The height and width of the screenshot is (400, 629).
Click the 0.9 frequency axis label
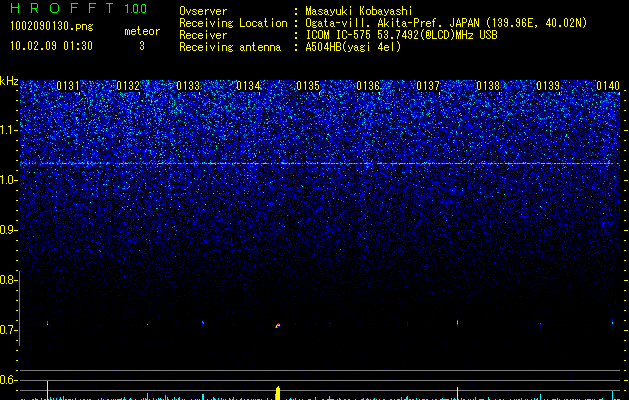coord(9,230)
